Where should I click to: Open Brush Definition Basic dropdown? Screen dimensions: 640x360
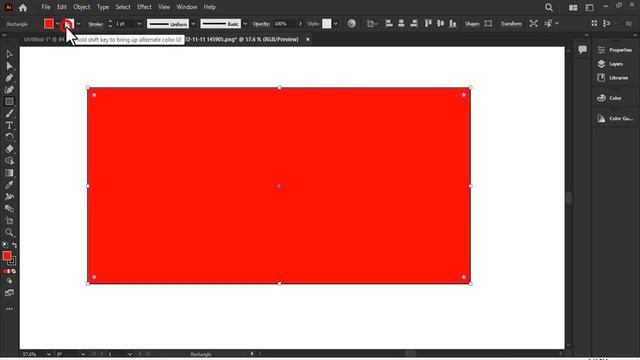[245, 24]
